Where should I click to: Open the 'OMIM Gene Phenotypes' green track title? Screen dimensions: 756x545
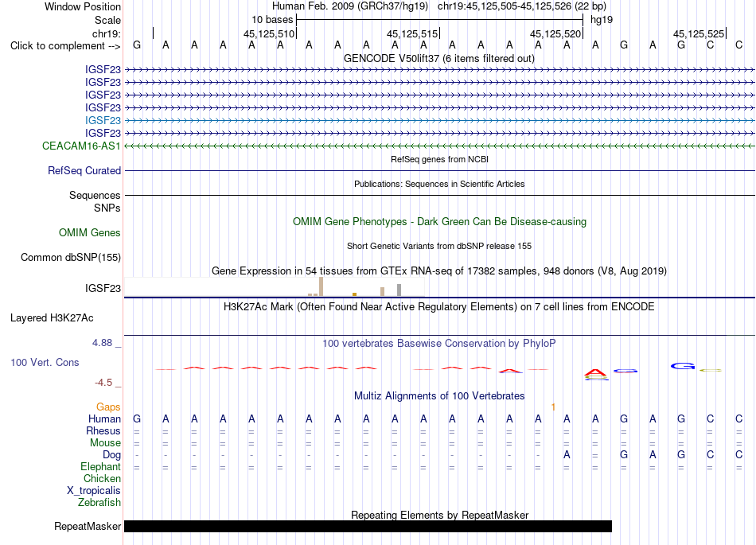point(439,222)
